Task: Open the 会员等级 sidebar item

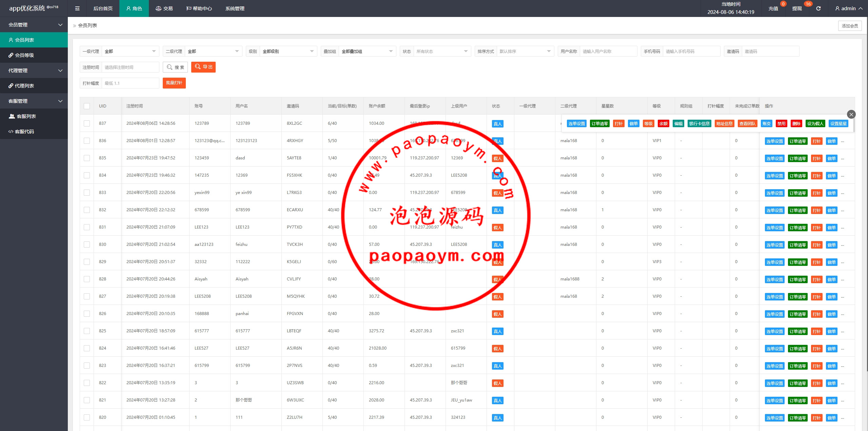Action: (34, 55)
